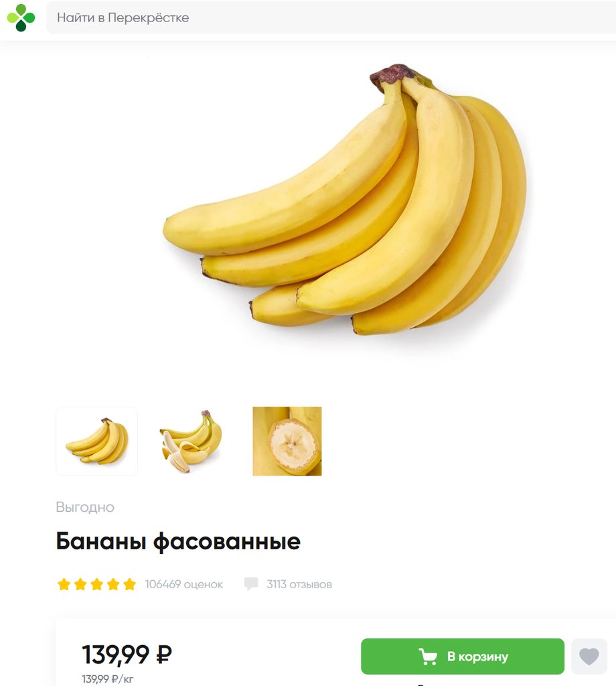This screenshot has height=686, width=616.
Task: Open the Выгодно label link
Action: click(85, 507)
